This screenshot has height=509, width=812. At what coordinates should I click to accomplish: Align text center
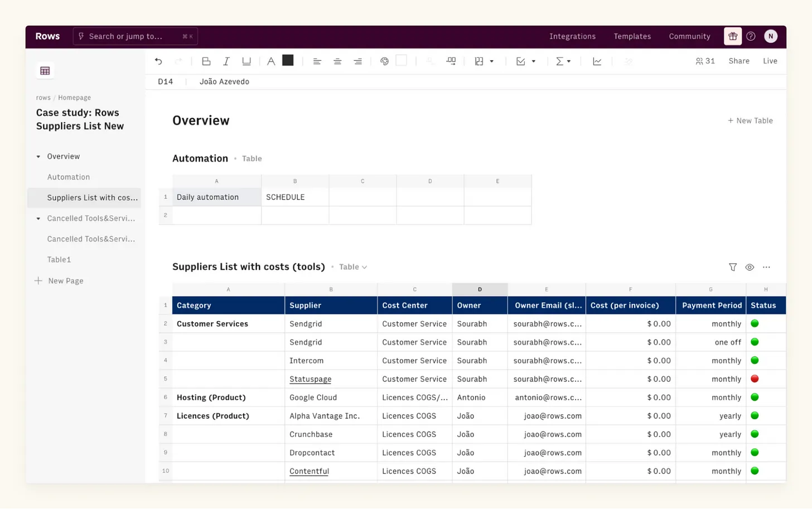click(x=337, y=61)
